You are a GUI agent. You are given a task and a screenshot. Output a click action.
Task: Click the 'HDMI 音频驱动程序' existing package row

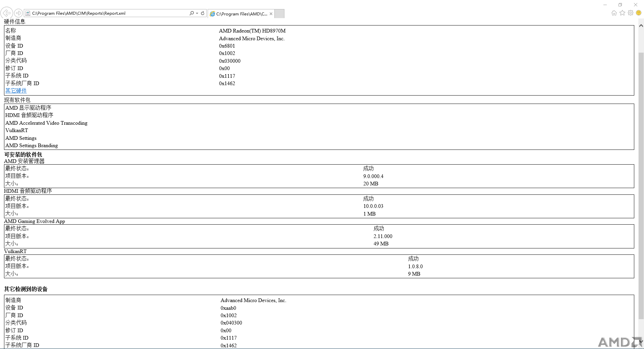point(29,115)
